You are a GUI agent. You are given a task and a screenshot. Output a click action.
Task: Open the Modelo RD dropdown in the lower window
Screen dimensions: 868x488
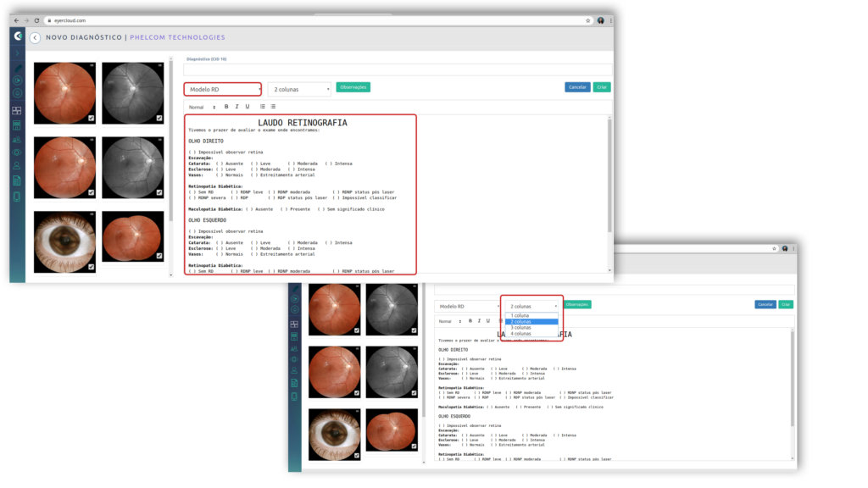coord(467,307)
